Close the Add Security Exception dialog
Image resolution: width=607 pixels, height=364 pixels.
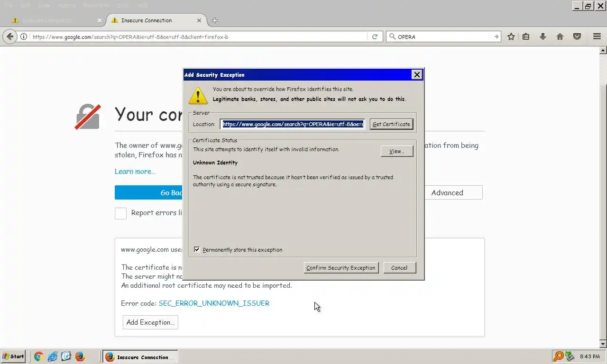point(417,74)
